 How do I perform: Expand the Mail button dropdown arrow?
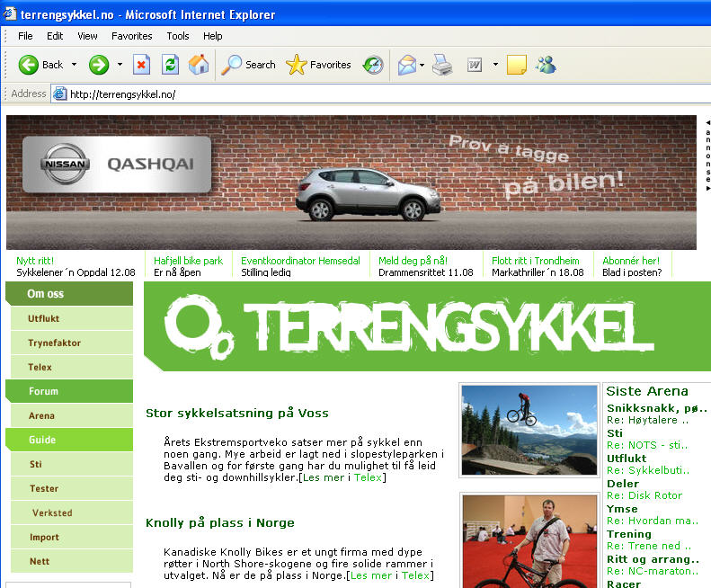(x=422, y=65)
